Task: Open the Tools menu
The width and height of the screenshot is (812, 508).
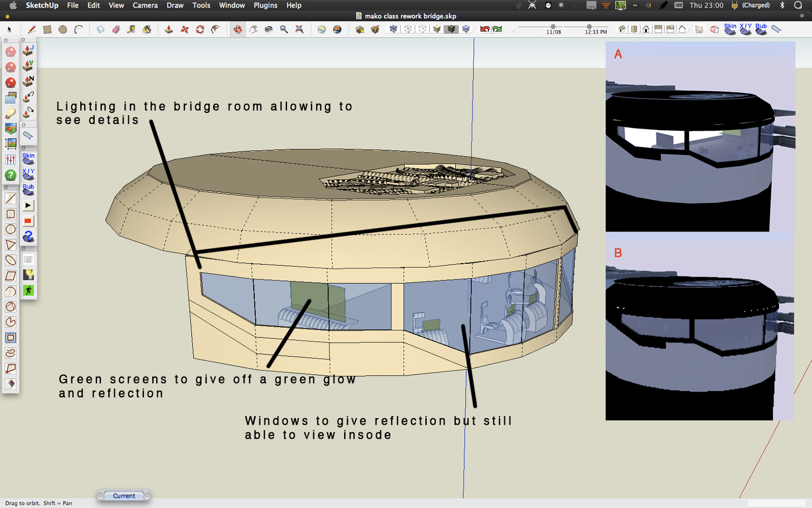Action: pos(201,5)
